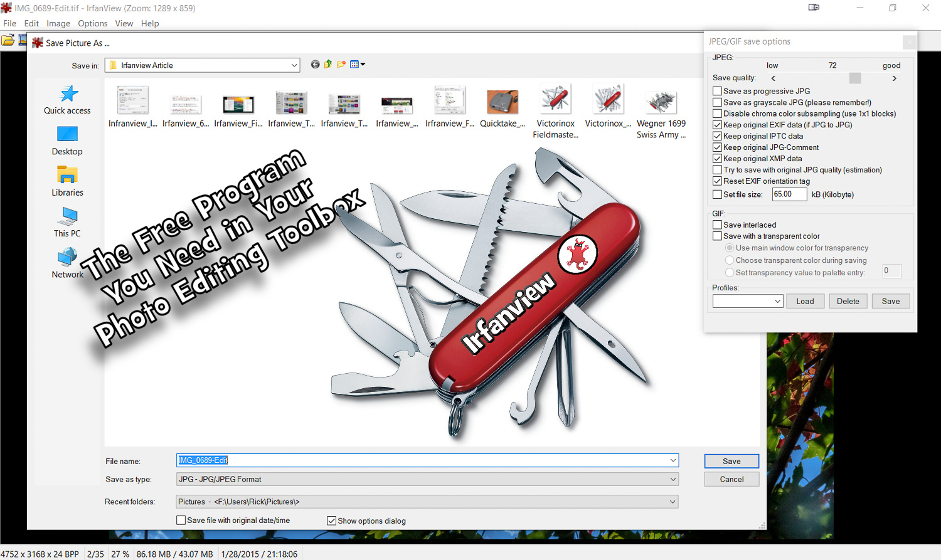The height and width of the screenshot is (560, 941).
Task: Click the Load profile button
Action: tap(805, 301)
